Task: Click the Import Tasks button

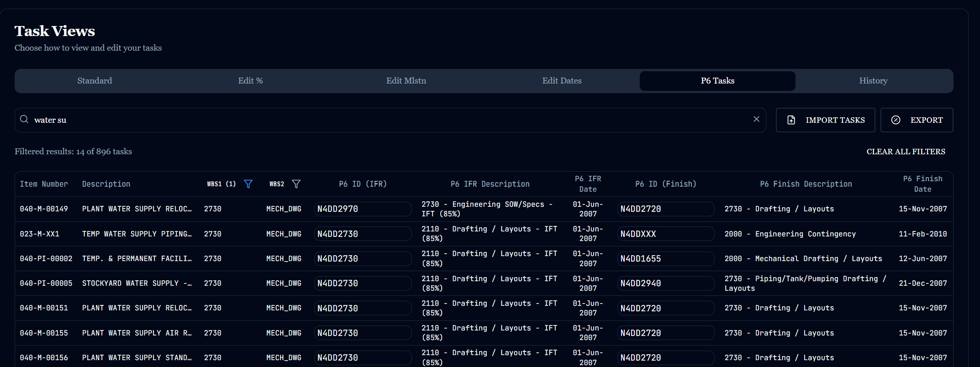Action: tap(825, 120)
